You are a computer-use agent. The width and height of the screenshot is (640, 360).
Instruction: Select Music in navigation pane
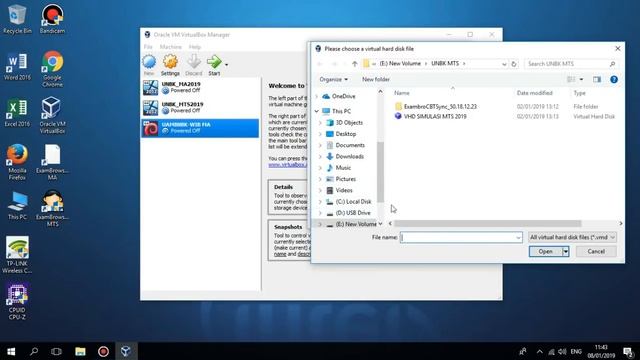(x=343, y=168)
